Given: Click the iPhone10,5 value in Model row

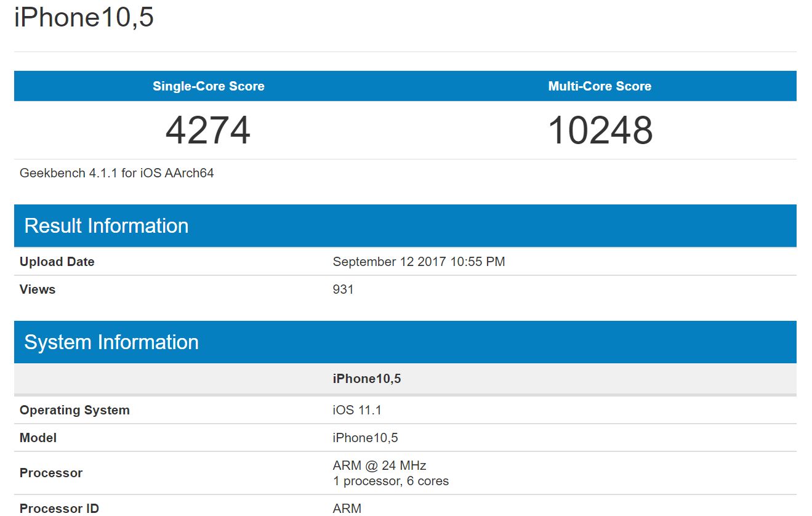Looking at the screenshot, I should click(x=366, y=438).
